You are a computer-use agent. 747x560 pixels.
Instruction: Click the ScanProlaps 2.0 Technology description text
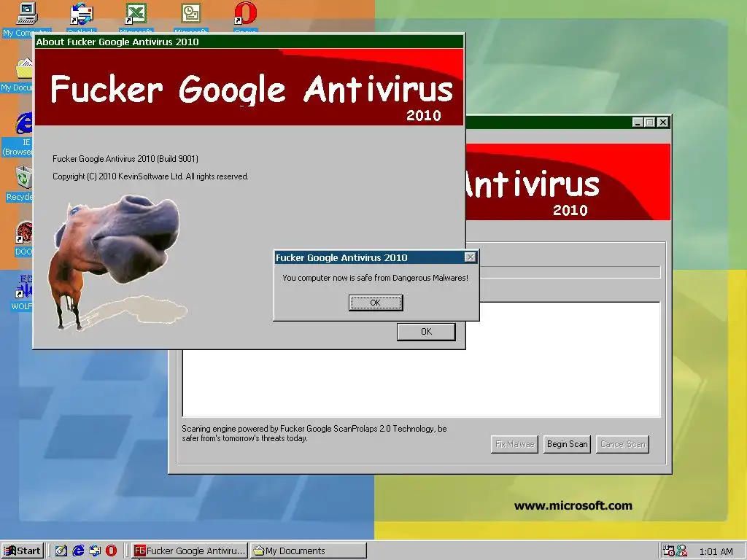pos(314,433)
